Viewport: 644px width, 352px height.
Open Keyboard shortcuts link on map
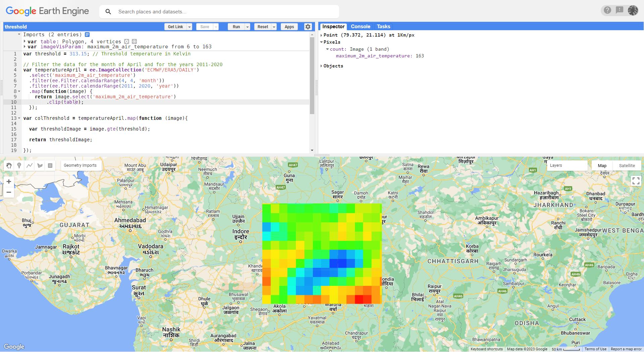click(x=487, y=349)
